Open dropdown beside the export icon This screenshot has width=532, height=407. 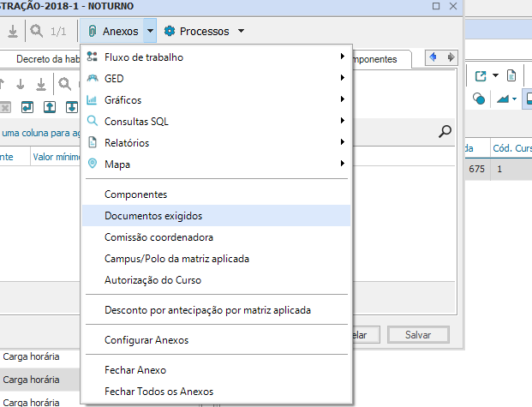495,76
